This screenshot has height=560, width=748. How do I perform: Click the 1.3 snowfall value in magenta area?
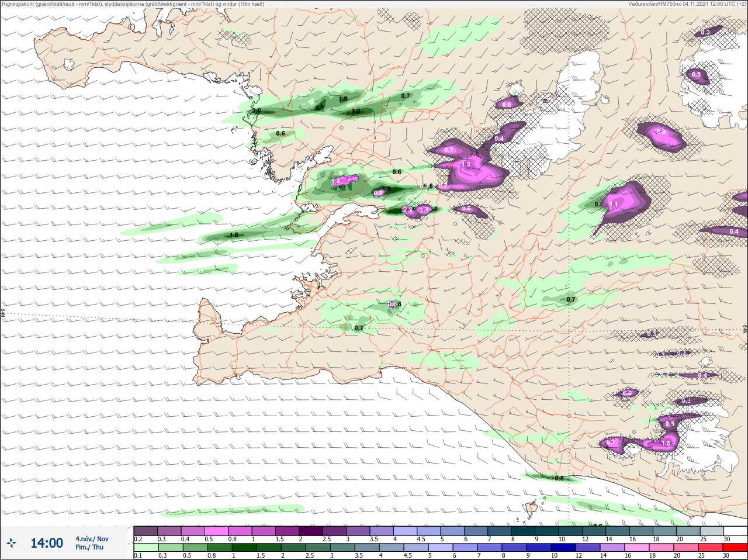(466, 165)
